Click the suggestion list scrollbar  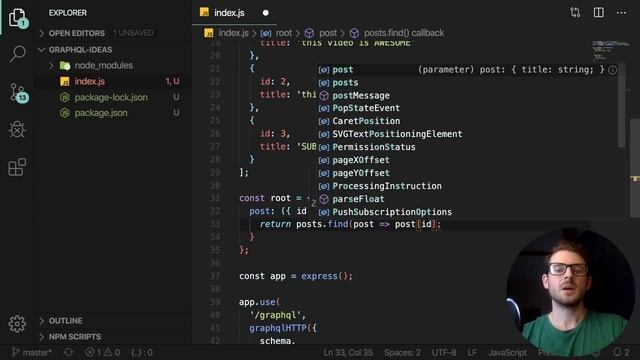(x=622, y=105)
